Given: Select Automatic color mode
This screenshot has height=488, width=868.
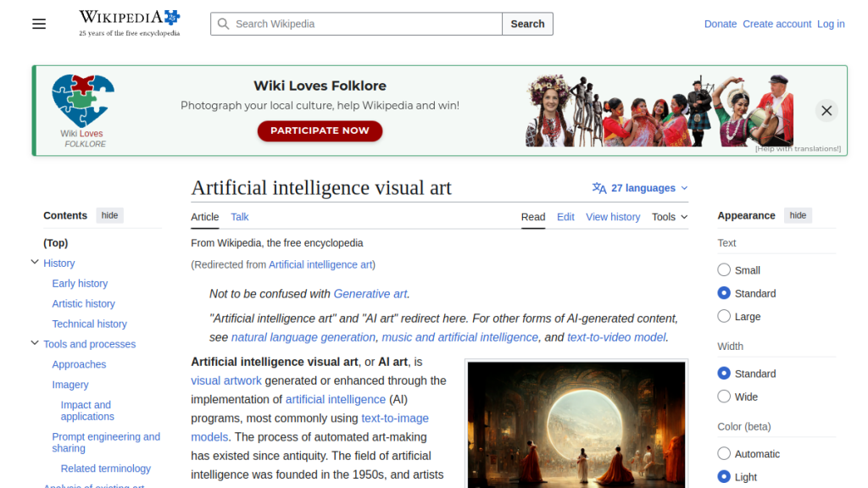Looking at the screenshot, I should coord(724,454).
